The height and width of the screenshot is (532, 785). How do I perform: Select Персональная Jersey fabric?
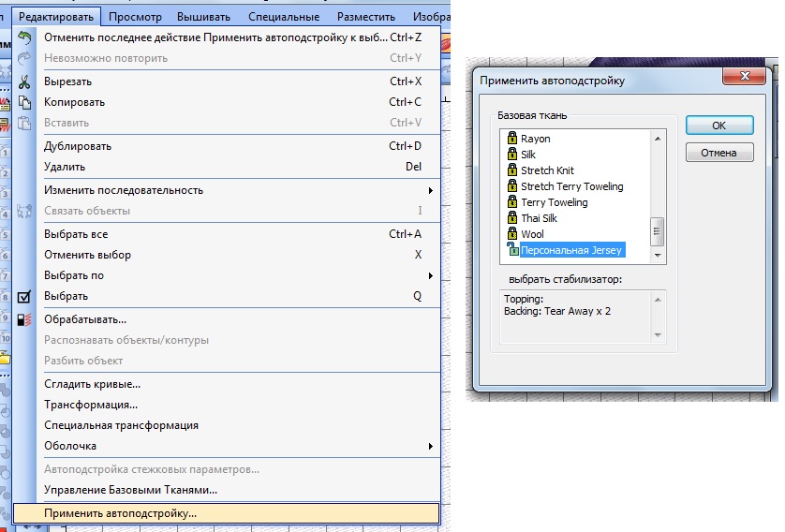tap(572, 250)
